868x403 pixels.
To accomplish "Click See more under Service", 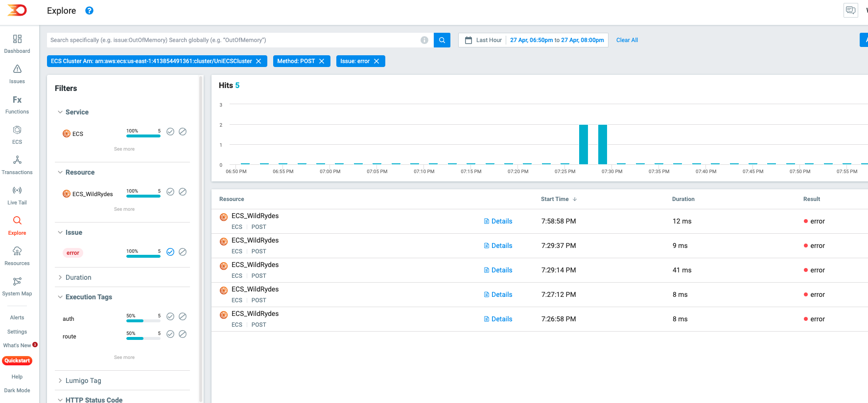I will (x=124, y=149).
